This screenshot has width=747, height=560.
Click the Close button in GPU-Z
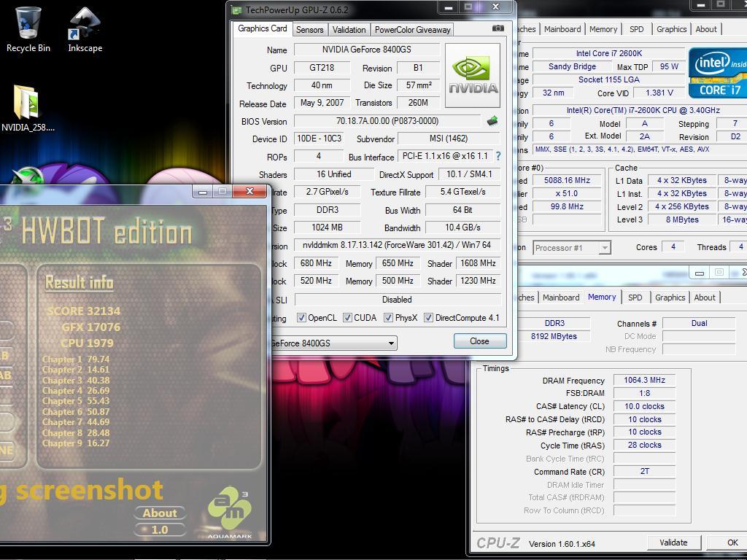coord(480,341)
